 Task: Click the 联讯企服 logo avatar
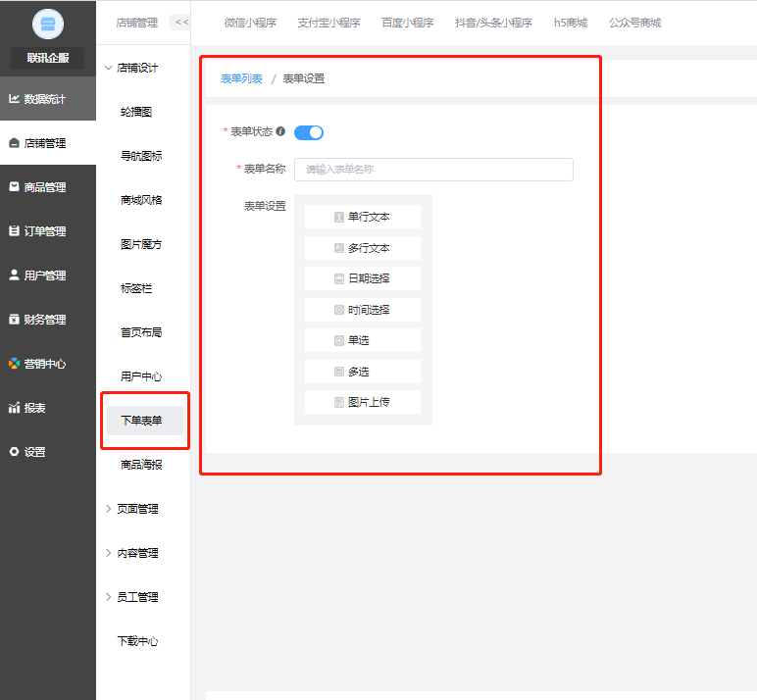[48, 24]
